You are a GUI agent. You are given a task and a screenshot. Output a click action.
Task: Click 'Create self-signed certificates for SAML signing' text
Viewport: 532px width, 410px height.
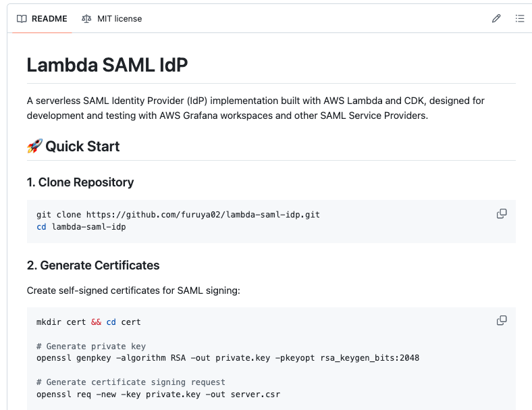(x=134, y=290)
